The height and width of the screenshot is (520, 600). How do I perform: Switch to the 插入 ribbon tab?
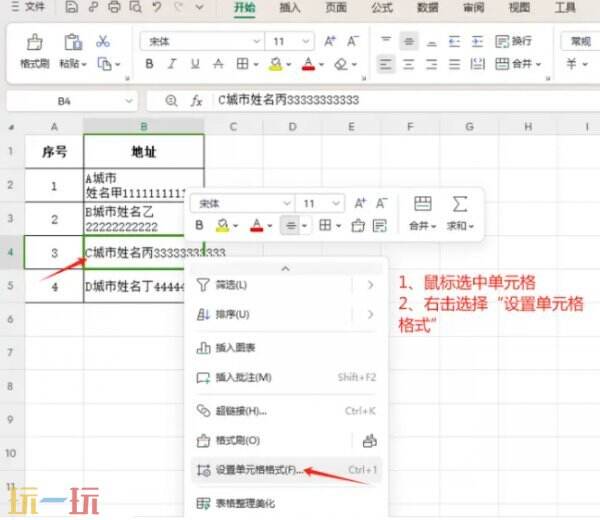point(290,7)
